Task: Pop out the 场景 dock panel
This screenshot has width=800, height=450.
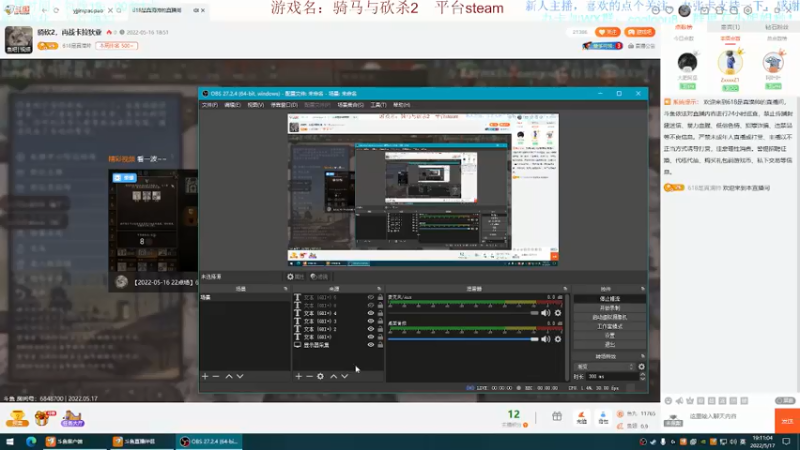Action: tap(286, 289)
